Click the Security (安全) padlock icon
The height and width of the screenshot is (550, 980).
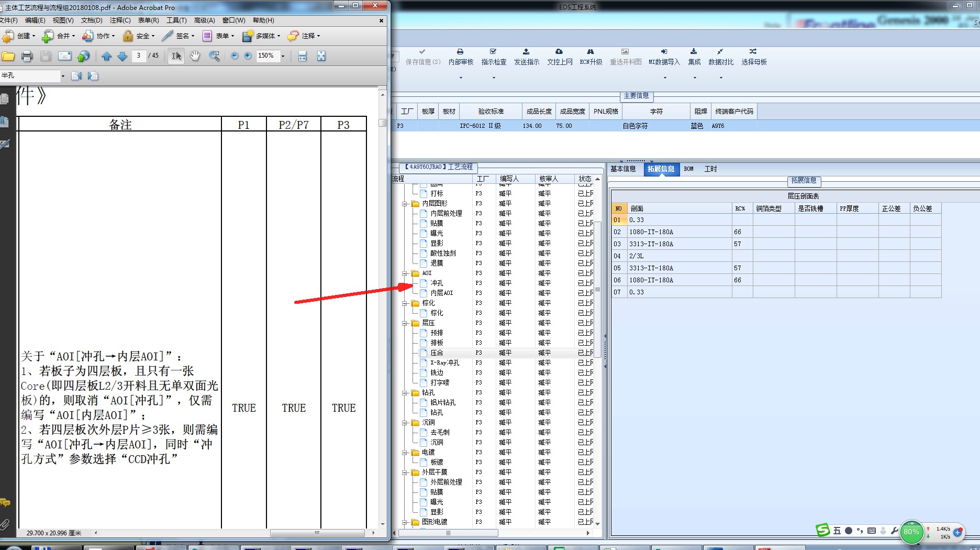[128, 36]
